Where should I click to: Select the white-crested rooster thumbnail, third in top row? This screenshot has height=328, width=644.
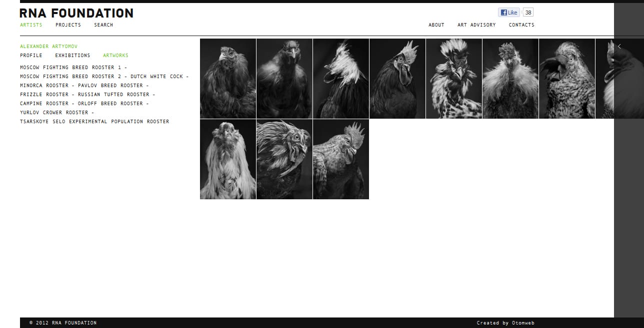341,79
